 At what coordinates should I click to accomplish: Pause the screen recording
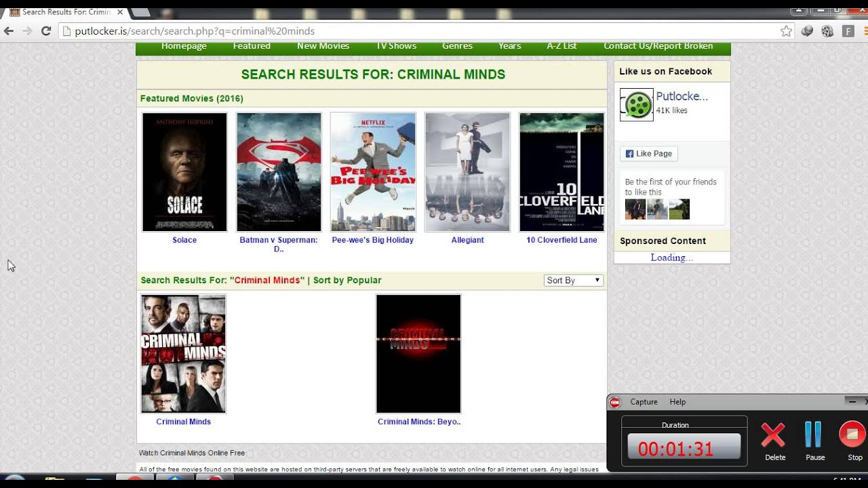[814, 435]
